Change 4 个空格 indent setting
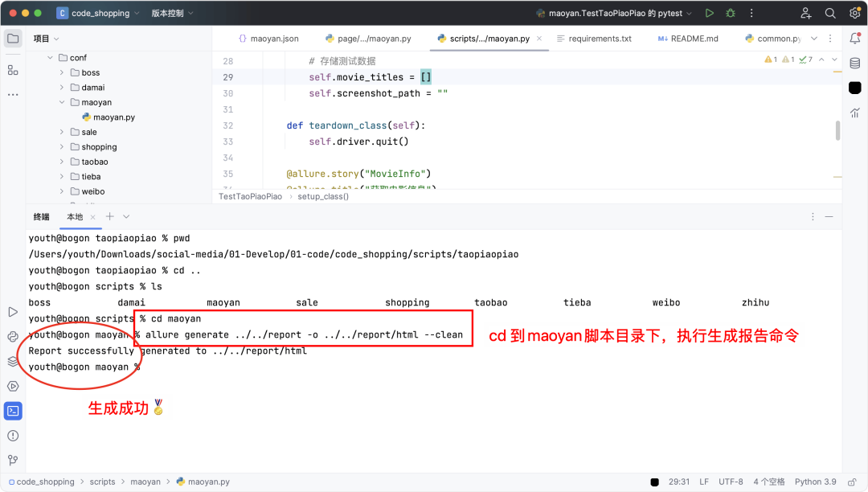 [769, 482]
